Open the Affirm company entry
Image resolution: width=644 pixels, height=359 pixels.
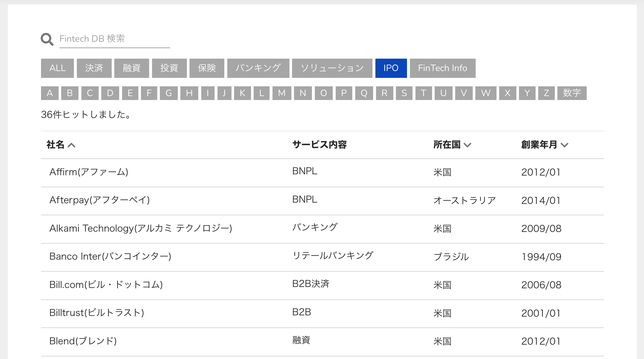89,172
